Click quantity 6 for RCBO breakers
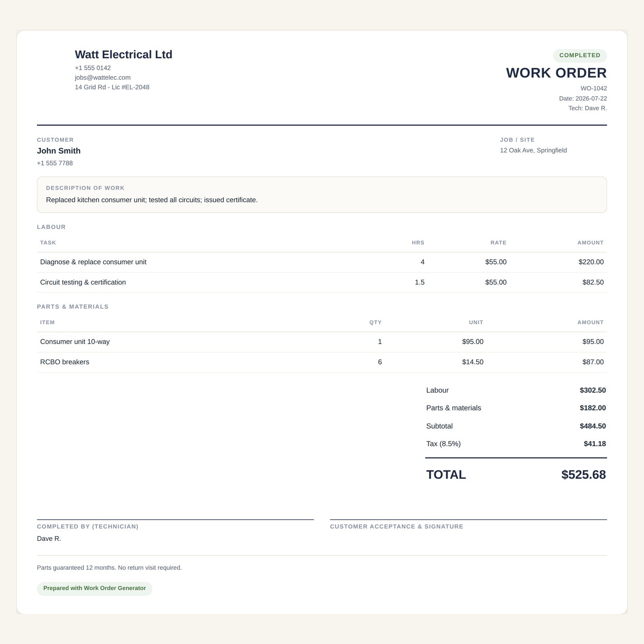The height and width of the screenshot is (644, 644). pyautogui.click(x=380, y=362)
